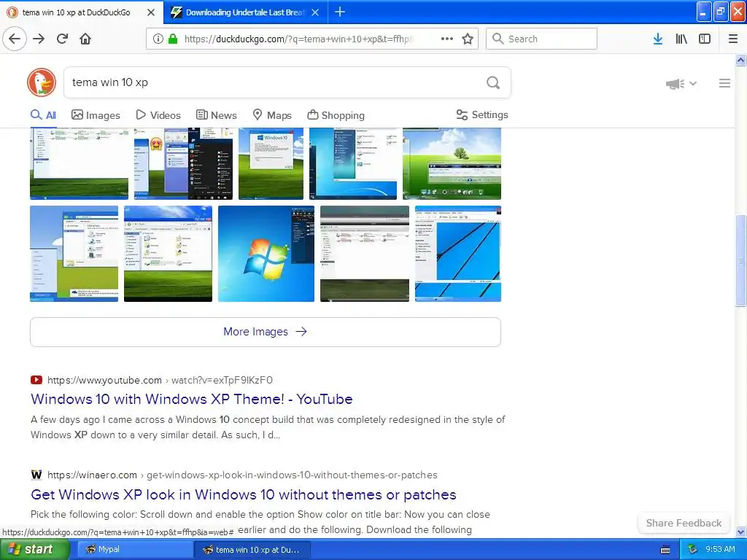Select the All results tab
747x560 pixels.
coord(43,114)
